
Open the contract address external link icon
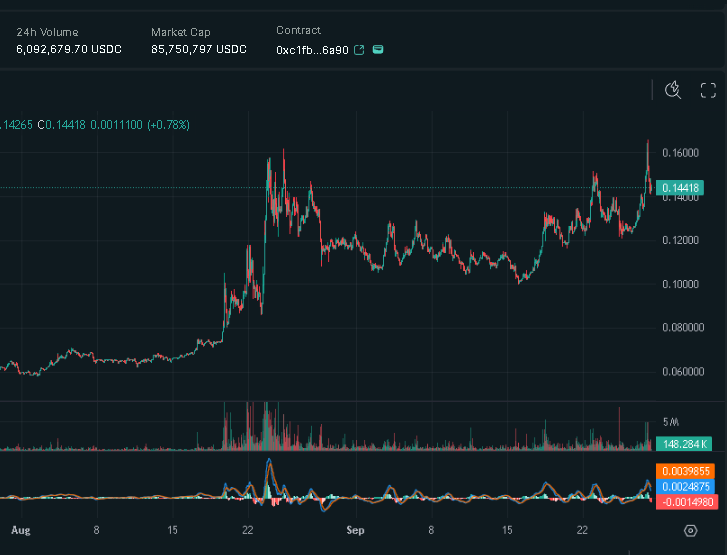click(359, 50)
